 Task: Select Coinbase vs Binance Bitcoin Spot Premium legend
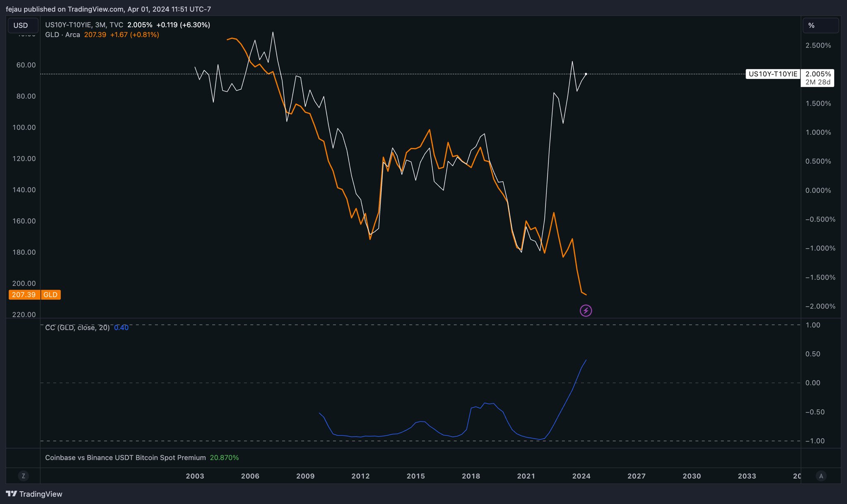pyautogui.click(x=125, y=458)
